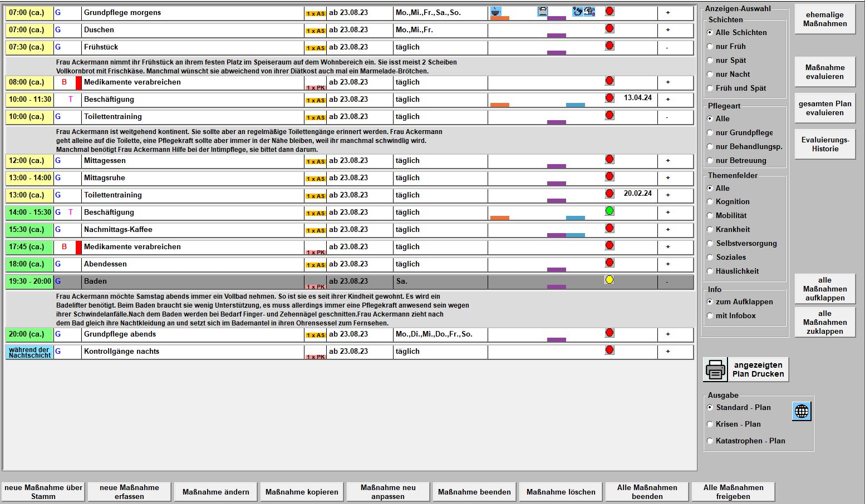Choose the 'Krisen - Plan' output option
865x504 pixels.
click(x=710, y=424)
